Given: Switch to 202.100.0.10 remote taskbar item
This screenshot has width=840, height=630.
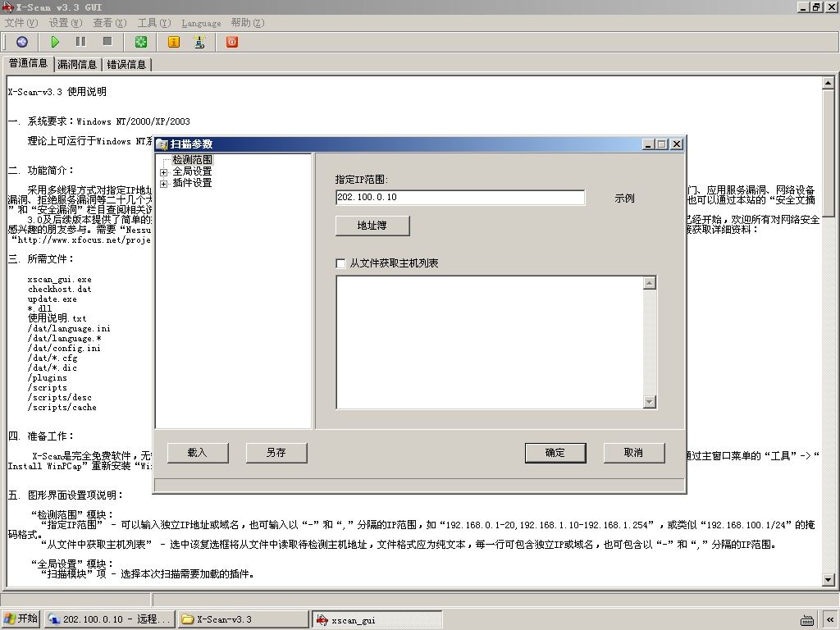Looking at the screenshot, I should pyautogui.click(x=109, y=619).
